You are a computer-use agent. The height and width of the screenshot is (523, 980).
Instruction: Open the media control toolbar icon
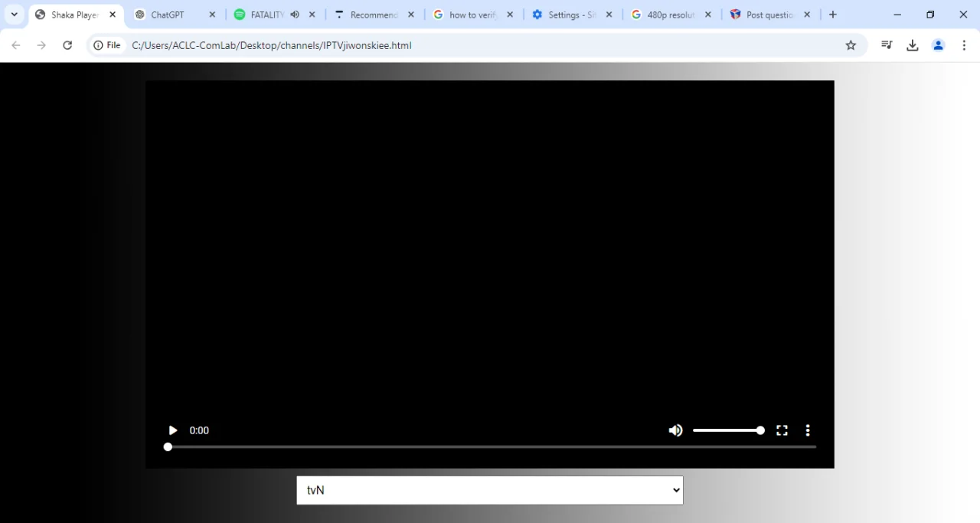(887, 45)
